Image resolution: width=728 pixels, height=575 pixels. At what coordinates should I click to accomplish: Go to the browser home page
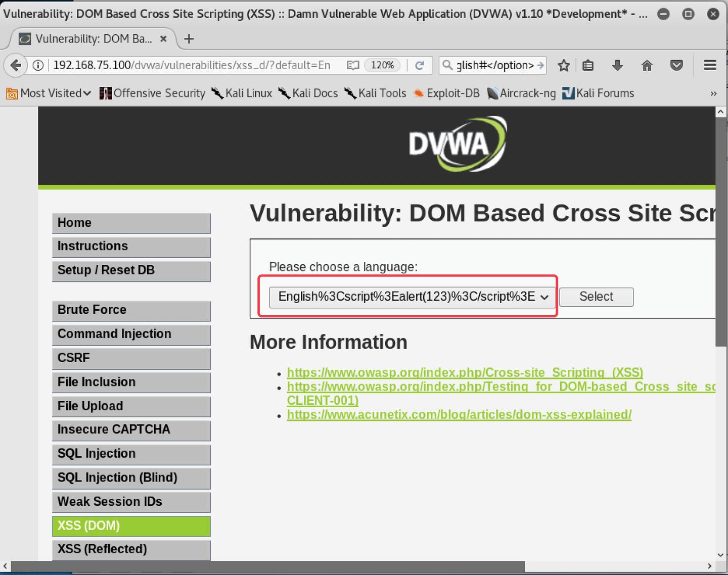pos(647,65)
